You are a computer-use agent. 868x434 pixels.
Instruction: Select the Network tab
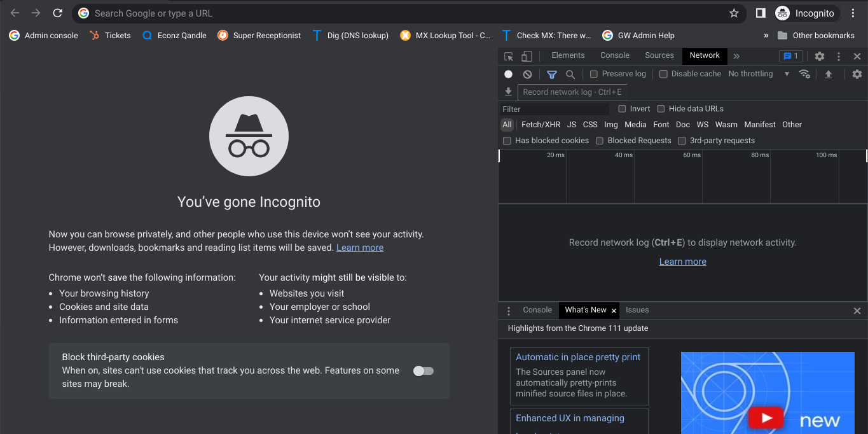pyautogui.click(x=705, y=55)
